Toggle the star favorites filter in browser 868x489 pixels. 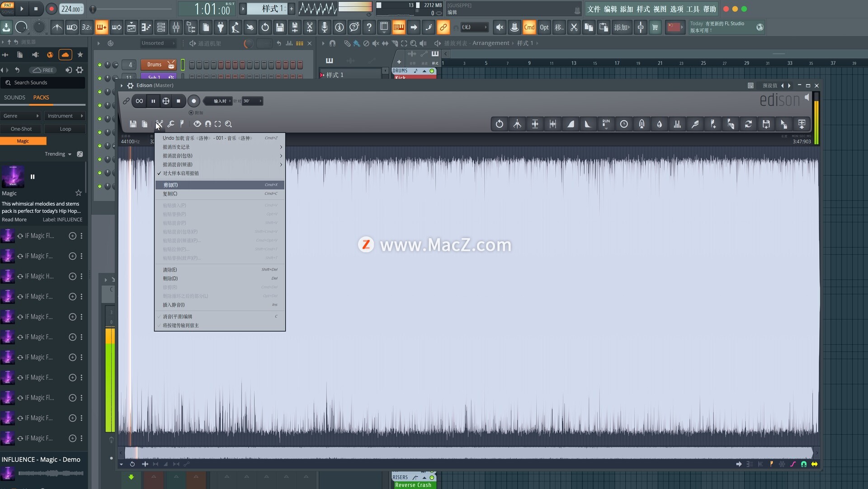[x=80, y=55]
